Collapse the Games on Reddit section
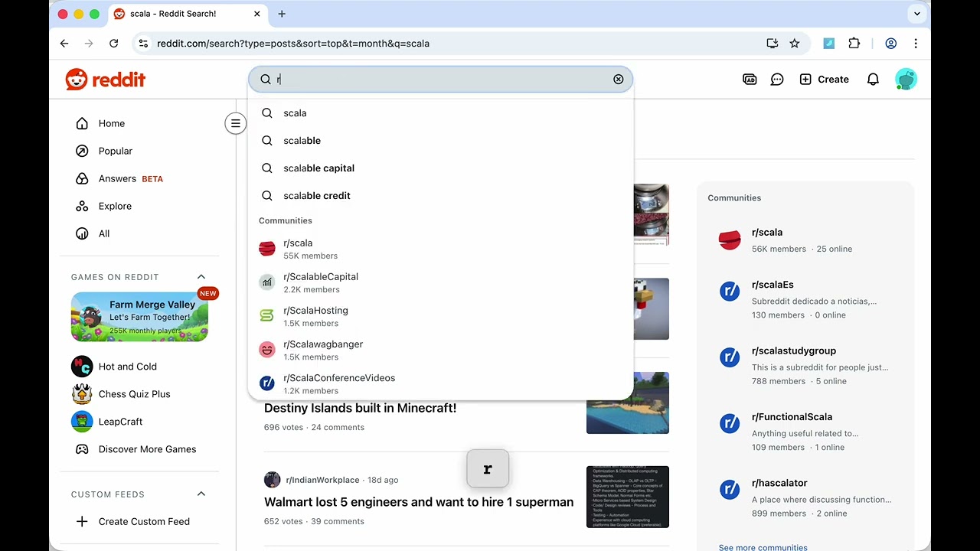Screen dimensions: 980x551 (x=201, y=277)
